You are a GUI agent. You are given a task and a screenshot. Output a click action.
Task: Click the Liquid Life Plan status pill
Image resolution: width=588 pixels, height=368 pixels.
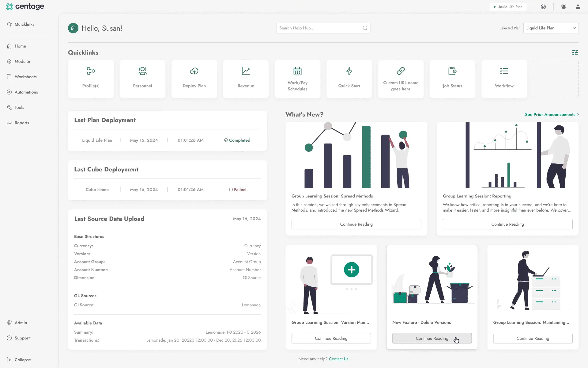508,7
